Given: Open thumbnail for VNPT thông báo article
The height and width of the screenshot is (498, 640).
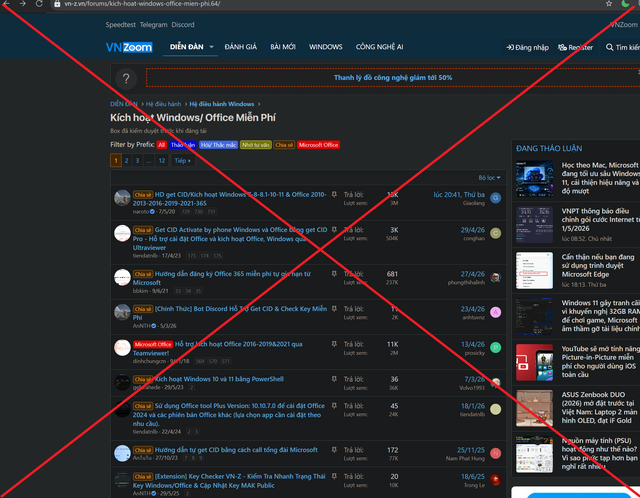Looking at the screenshot, I should (534, 225).
